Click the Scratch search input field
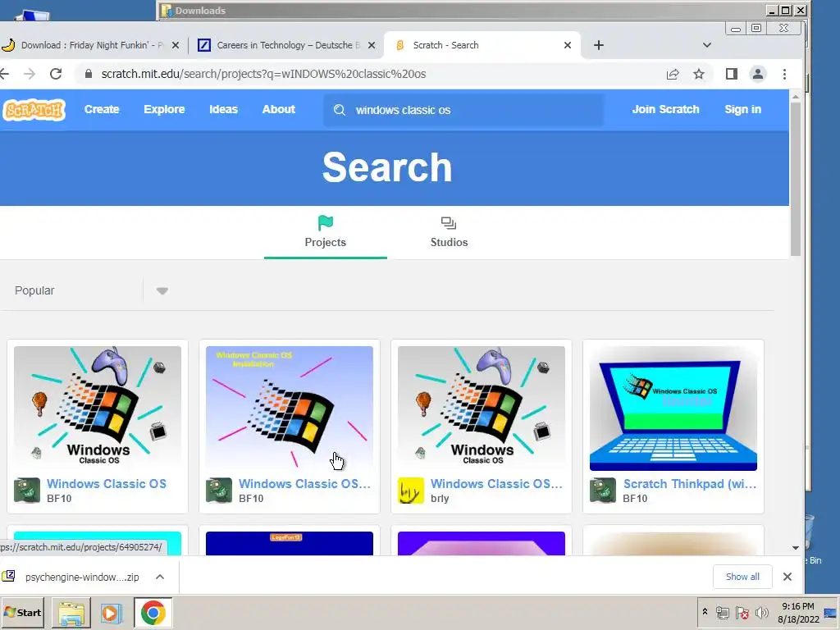840x630 pixels. [464, 110]
